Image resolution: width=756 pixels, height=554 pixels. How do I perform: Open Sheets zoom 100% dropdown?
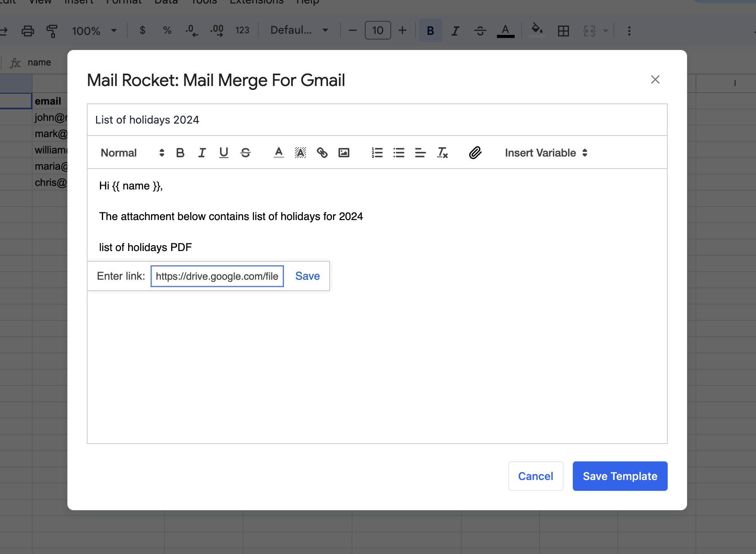tap(94, 31)
